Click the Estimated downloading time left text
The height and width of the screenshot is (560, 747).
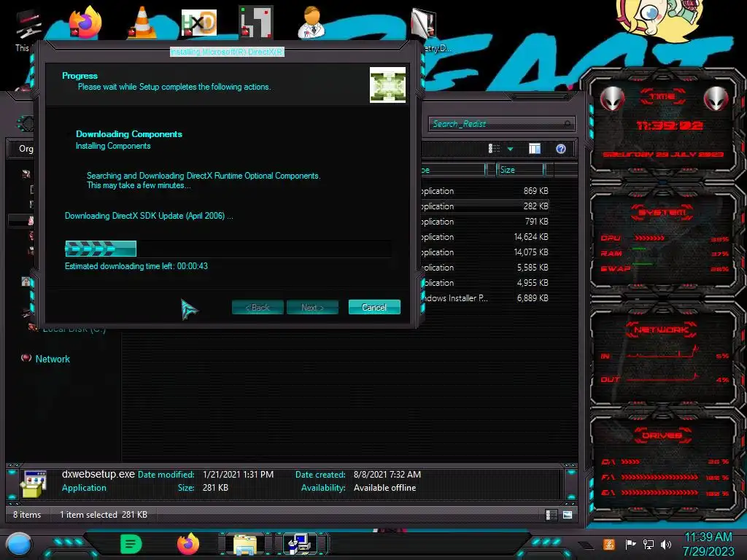(x=136, y=266)
